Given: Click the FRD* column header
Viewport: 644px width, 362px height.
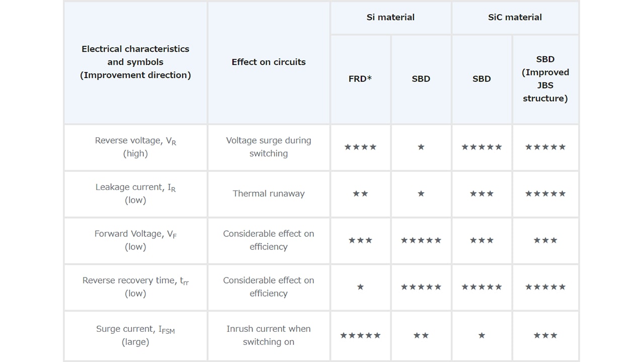Looking at the screenshot, I should (x=360, y=79).
